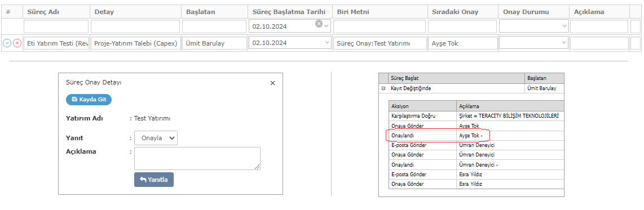Click the red reject X icon in row

(17, 43)
